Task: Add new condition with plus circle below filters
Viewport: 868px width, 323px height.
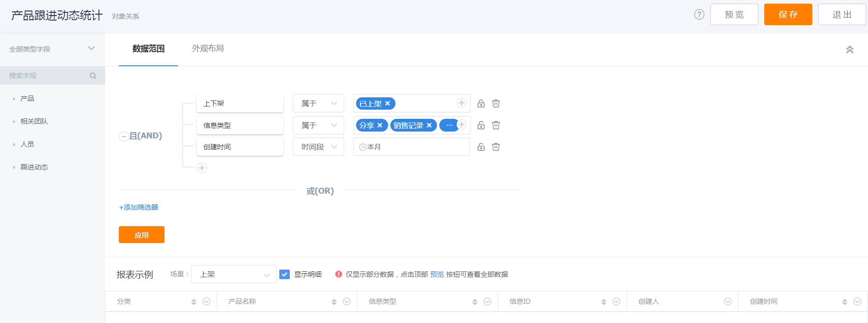Action: click(x=202, y=168)
